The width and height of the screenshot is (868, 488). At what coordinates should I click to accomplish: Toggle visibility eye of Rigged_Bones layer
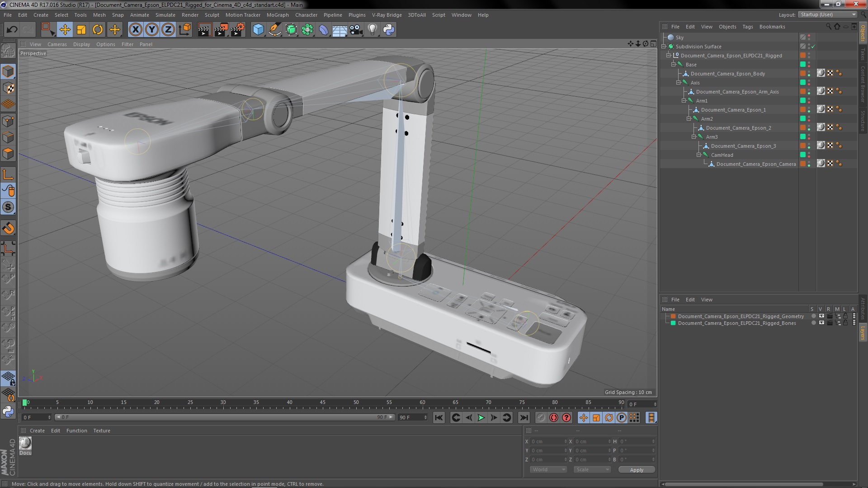coord(821,323)
